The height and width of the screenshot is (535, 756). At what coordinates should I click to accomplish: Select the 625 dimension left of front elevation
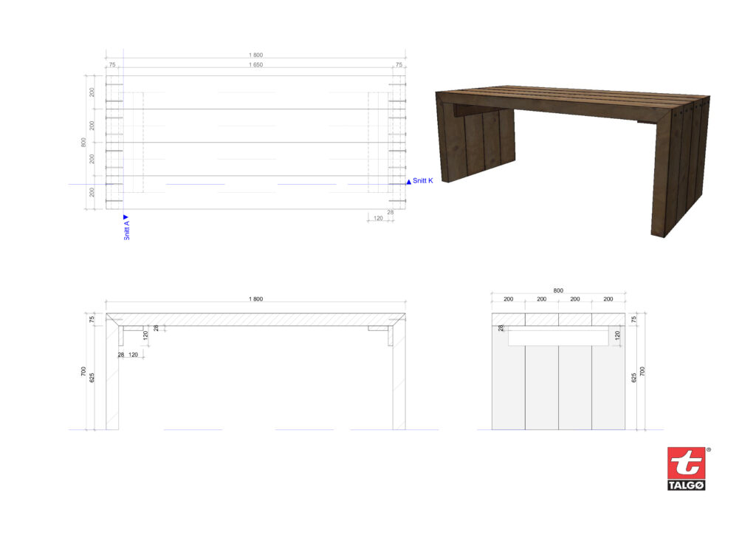click(x=92, y=377)
